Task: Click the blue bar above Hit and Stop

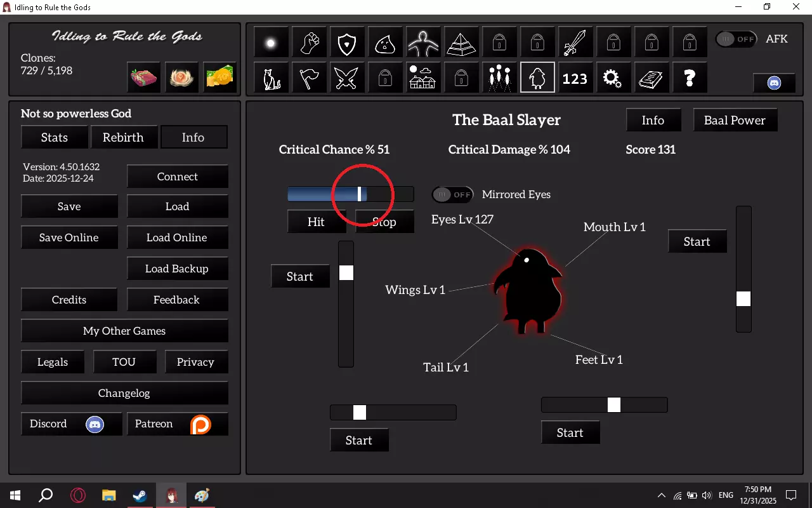Action: (x=350, y=194)
